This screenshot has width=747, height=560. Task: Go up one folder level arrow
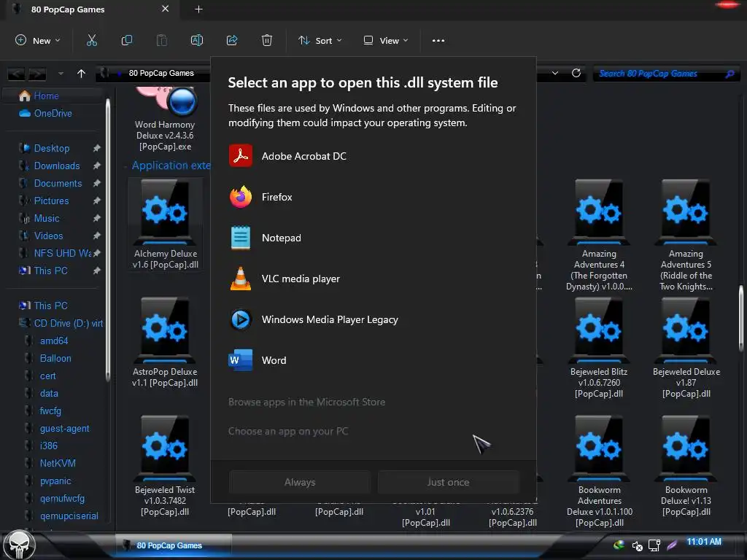click(x=82, y=74)
